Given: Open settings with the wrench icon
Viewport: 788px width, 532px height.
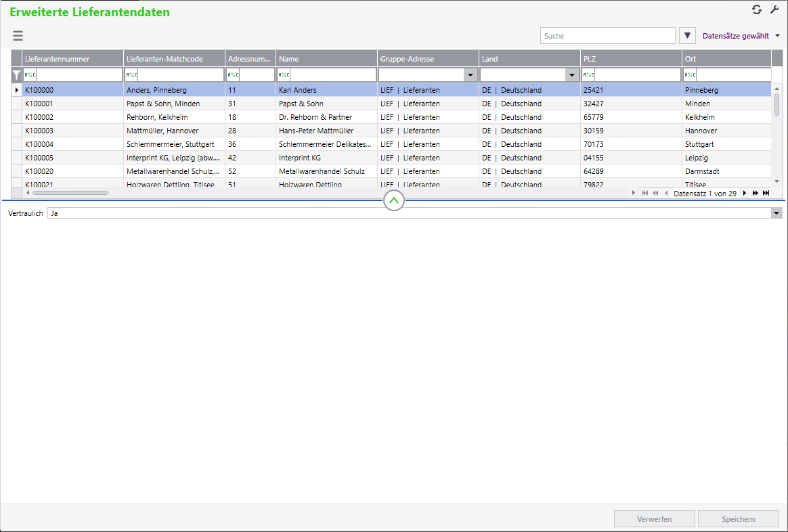Looking at the screenshot, I should (774, 9).
